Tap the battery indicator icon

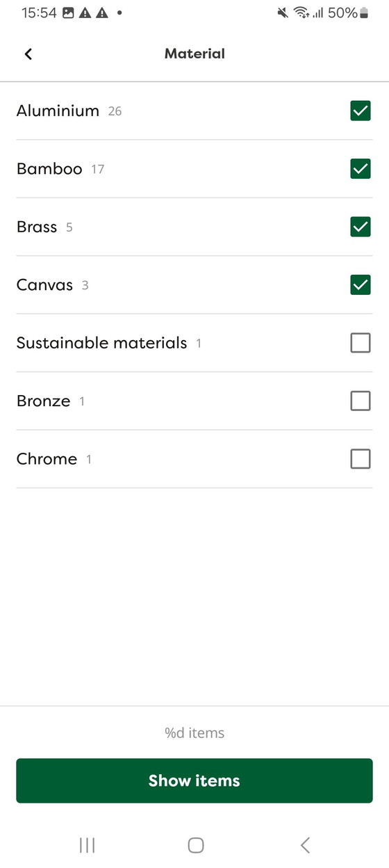pos(363,13)
